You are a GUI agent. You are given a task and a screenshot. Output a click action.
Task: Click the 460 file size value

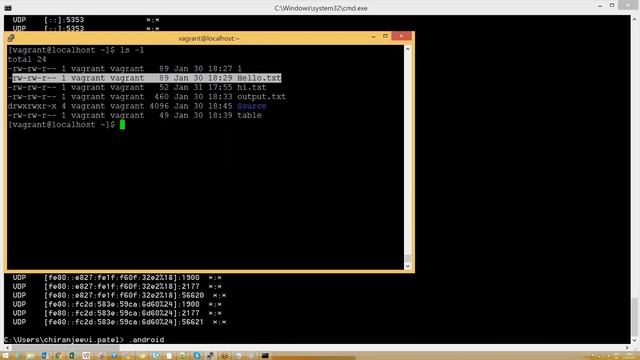click(x=161, y=97)
